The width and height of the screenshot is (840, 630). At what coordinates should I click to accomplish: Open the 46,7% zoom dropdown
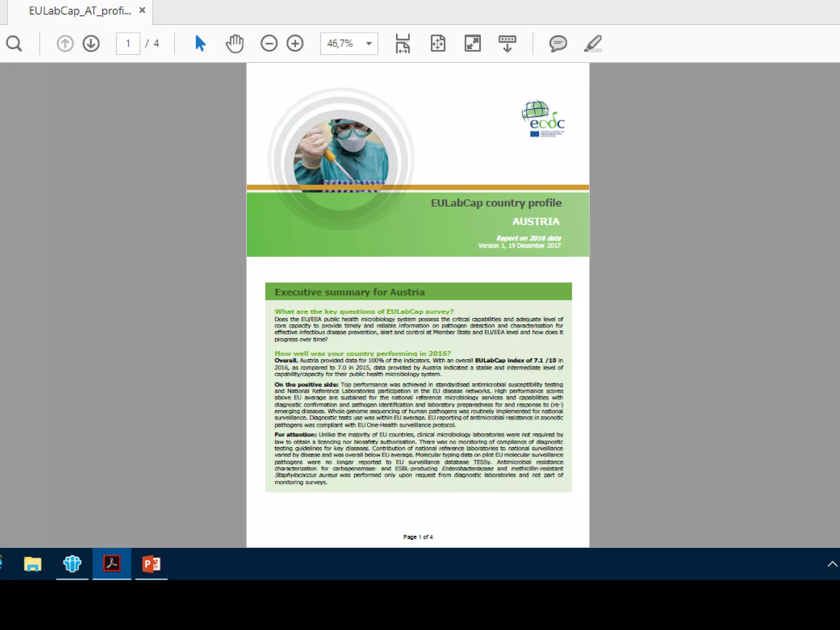point(369,43)
